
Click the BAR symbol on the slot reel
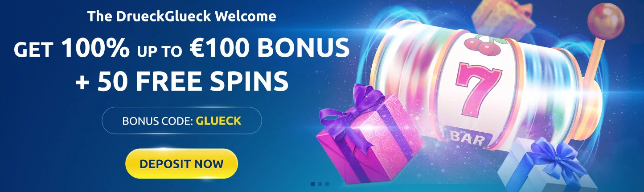coord(467,138)
